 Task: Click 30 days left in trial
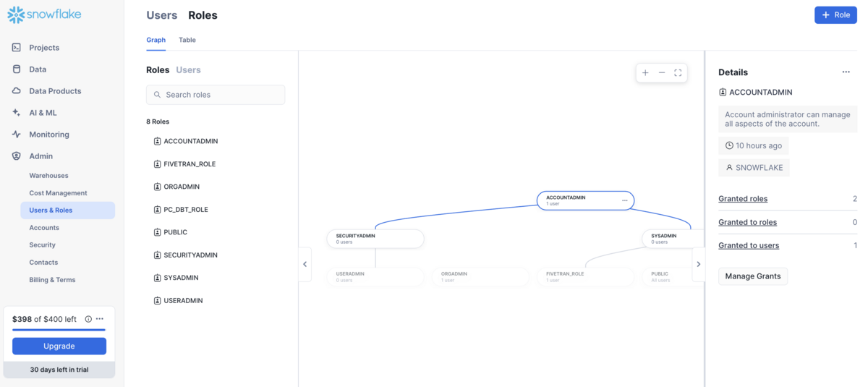coord(59,370)
